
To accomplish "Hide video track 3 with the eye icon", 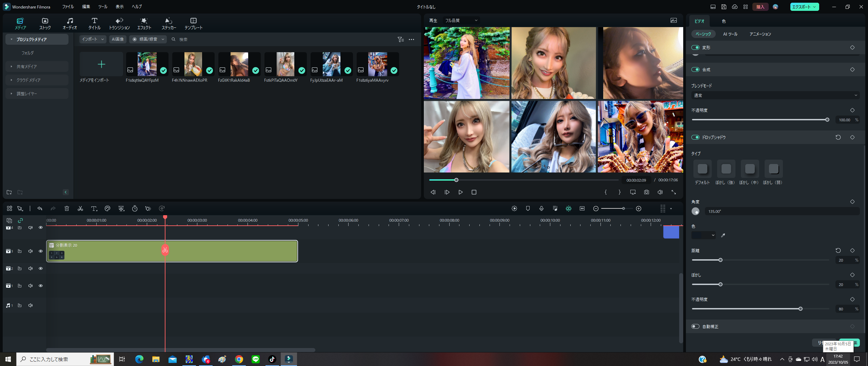I will point(41,251).
